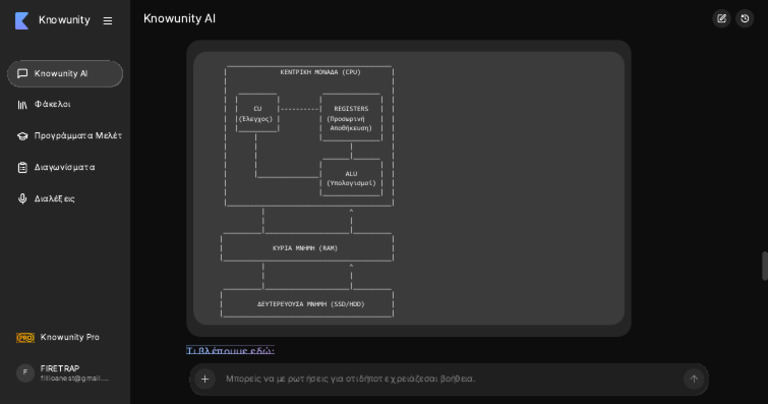Click the 'Τι βλέπουμε εδώ' highlighted text

click(x=230, y=350)
